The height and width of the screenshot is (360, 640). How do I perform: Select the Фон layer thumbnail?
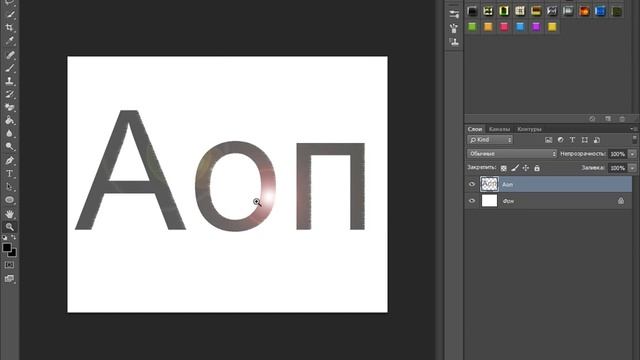489,201
